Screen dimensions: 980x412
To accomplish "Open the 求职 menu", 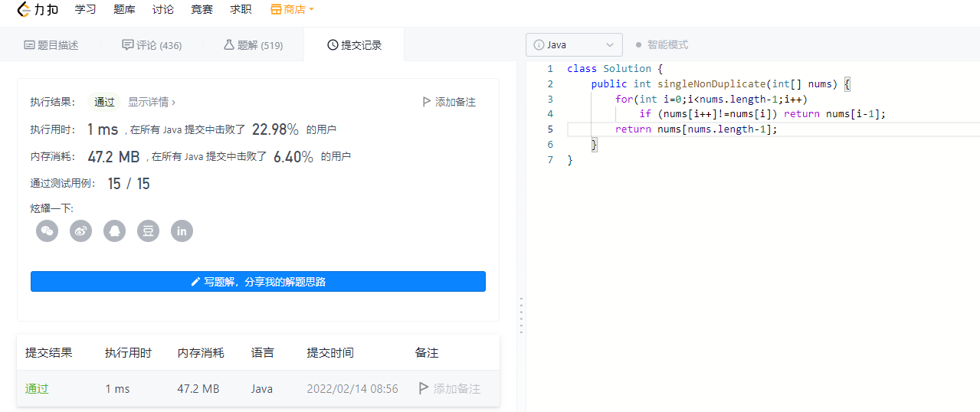I will 241,10.
